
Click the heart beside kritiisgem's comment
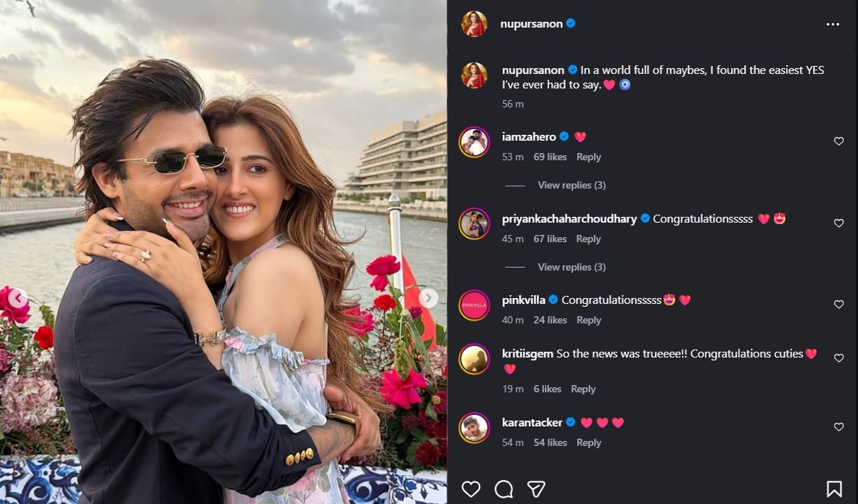[839, 358]
